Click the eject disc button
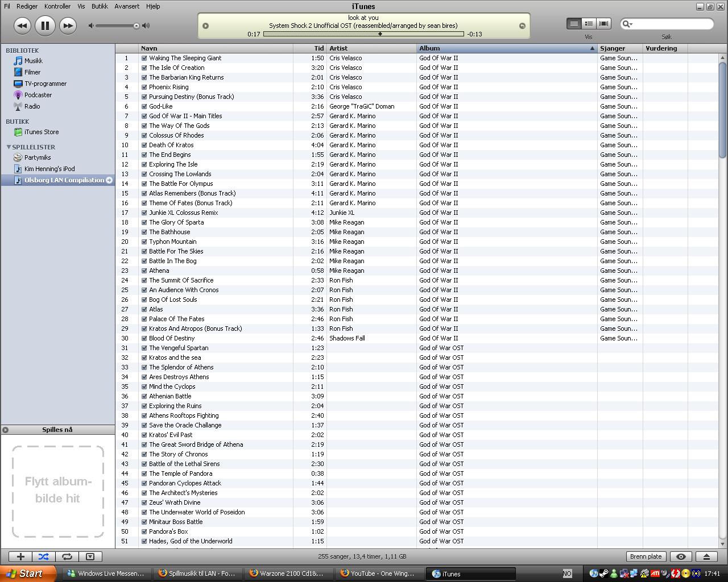This screenshot has width=728, height=582. click(x=706, y=557)
